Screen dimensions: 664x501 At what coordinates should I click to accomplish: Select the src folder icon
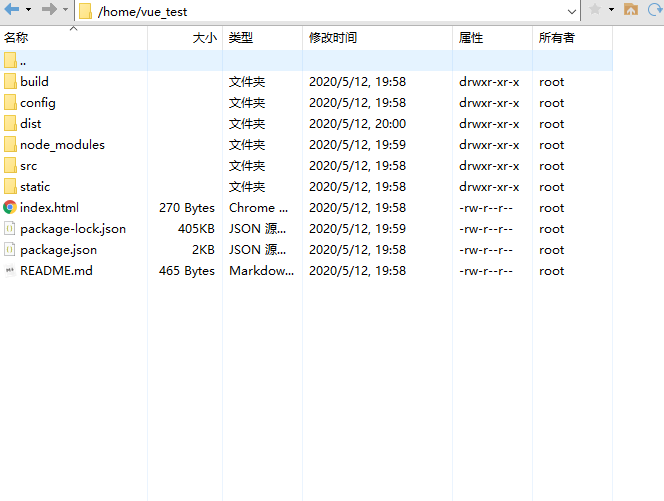(10, 165)
